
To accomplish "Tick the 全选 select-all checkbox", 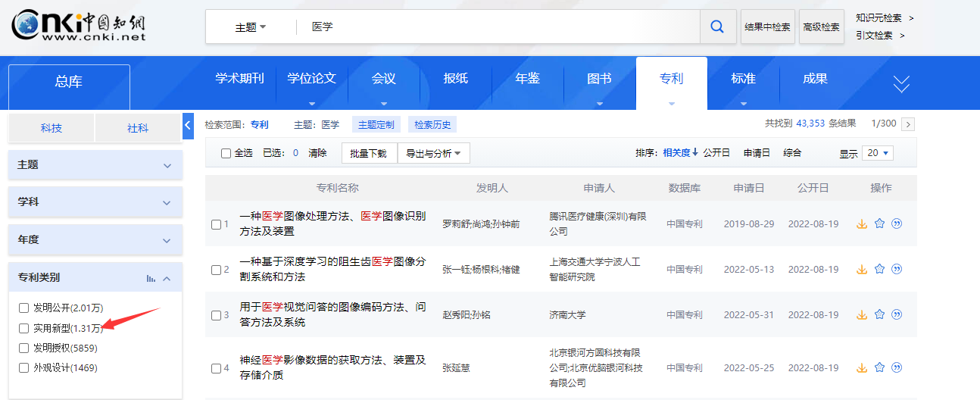I will (226, 153).
